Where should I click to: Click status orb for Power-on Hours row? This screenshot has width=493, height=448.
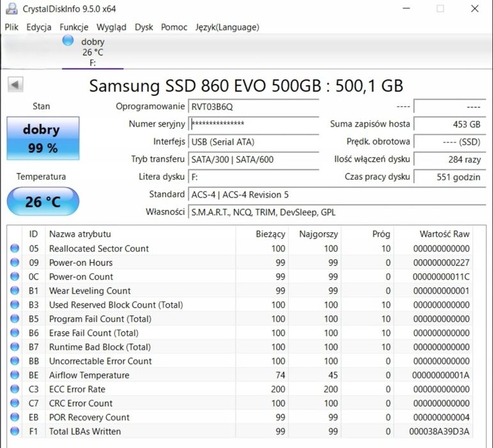15,262
